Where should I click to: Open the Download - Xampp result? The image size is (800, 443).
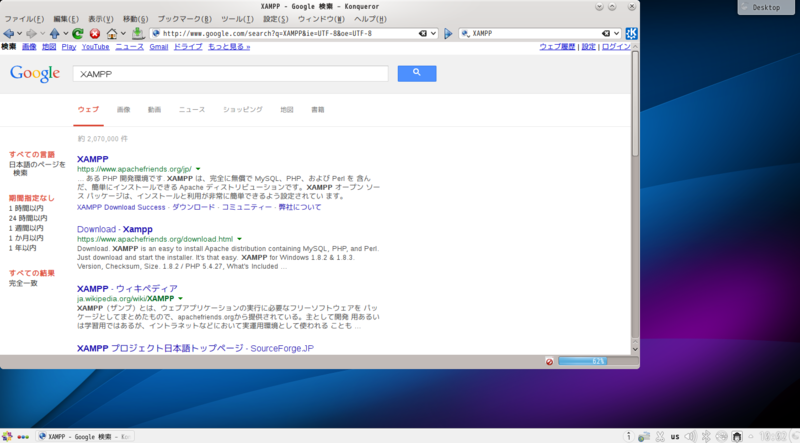click(x=115, y=229)
